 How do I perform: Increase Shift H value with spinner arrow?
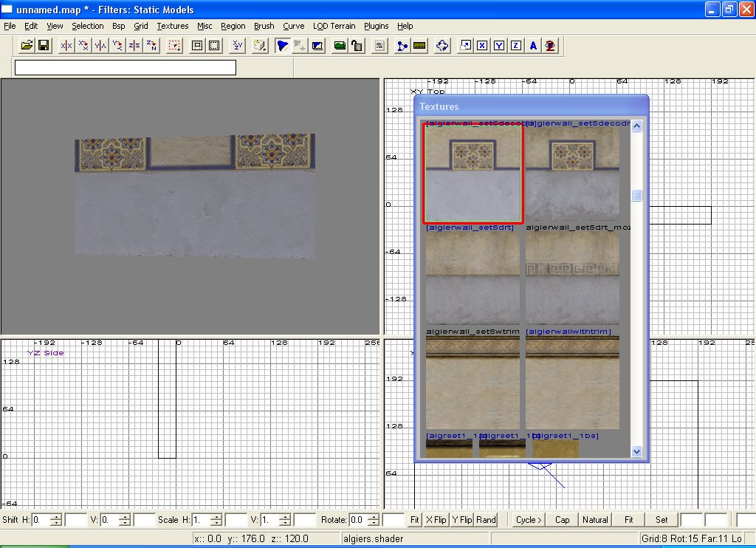(x=56, y=516)
